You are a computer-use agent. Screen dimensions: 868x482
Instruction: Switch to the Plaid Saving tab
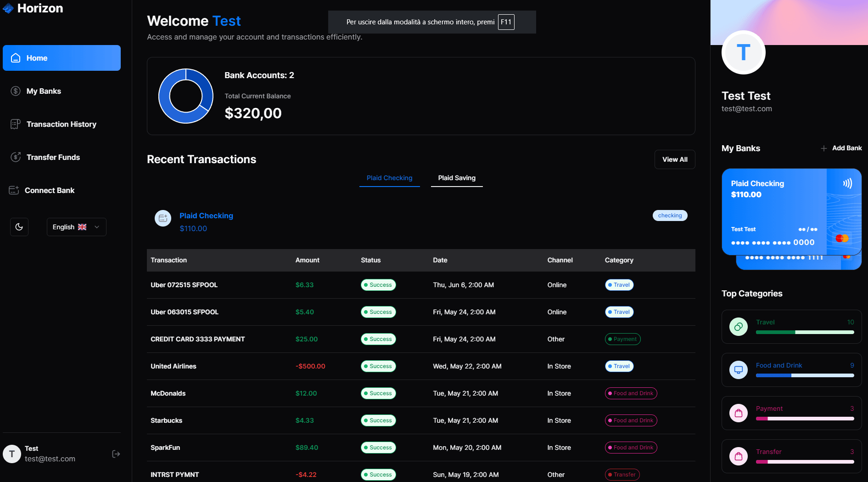point(456,178)
